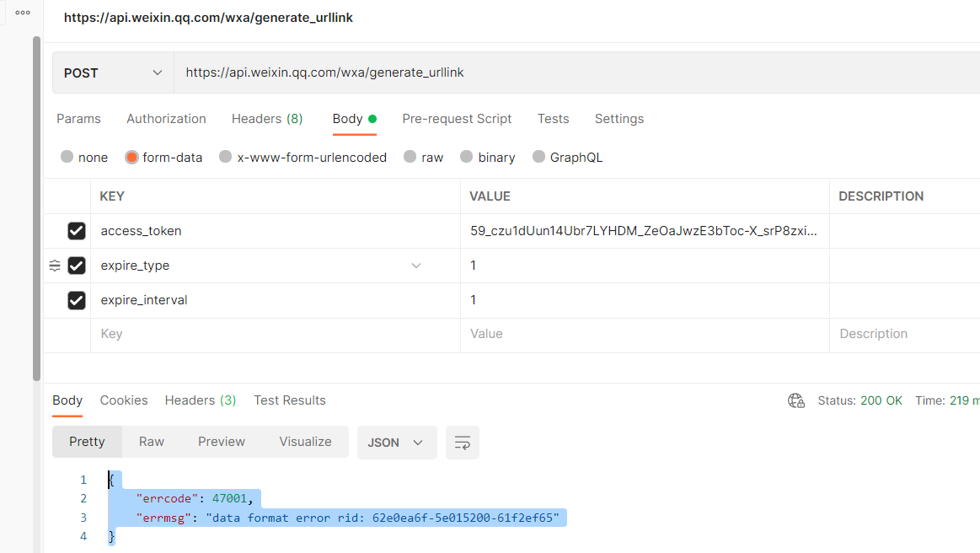Open the request Settings tab
Image resolution: width=980 pixels, height=553 pixels.
point(619,119)
